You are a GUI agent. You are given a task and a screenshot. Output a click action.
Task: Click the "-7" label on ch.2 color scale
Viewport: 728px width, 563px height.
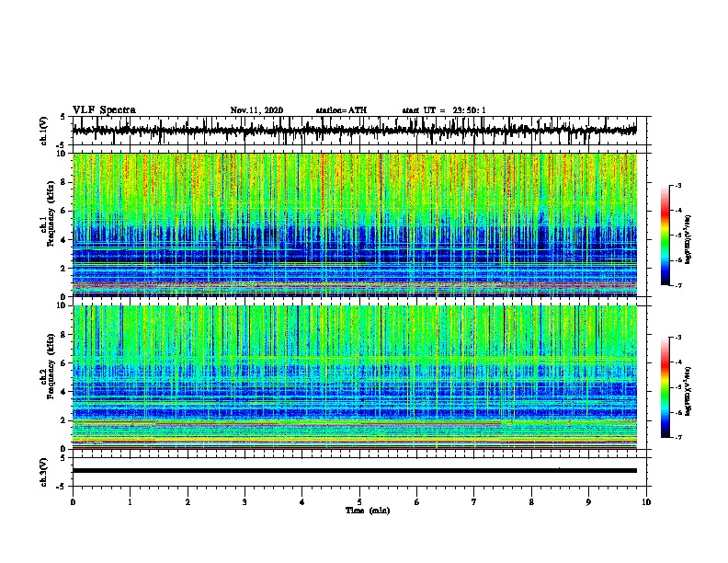677,437
